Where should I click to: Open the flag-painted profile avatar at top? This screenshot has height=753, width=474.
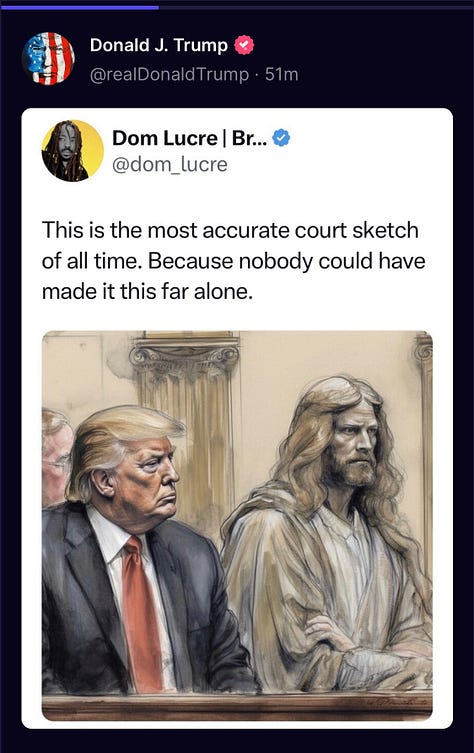48,58
